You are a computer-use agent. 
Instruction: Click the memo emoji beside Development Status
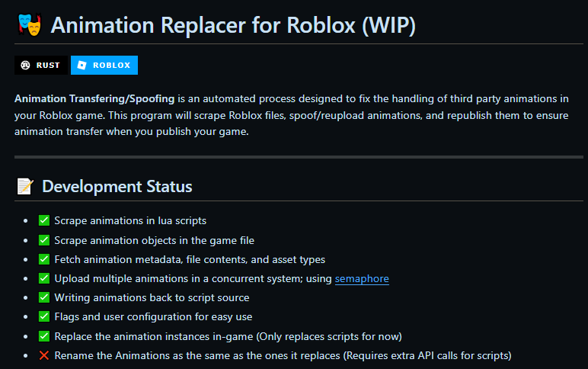[x=24, y=187]
